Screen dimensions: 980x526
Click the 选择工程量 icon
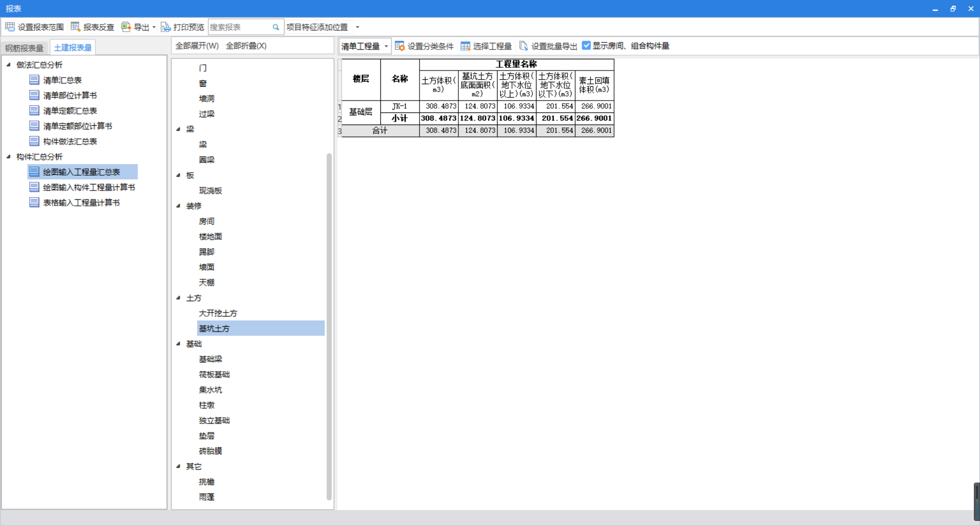(465, 46)
